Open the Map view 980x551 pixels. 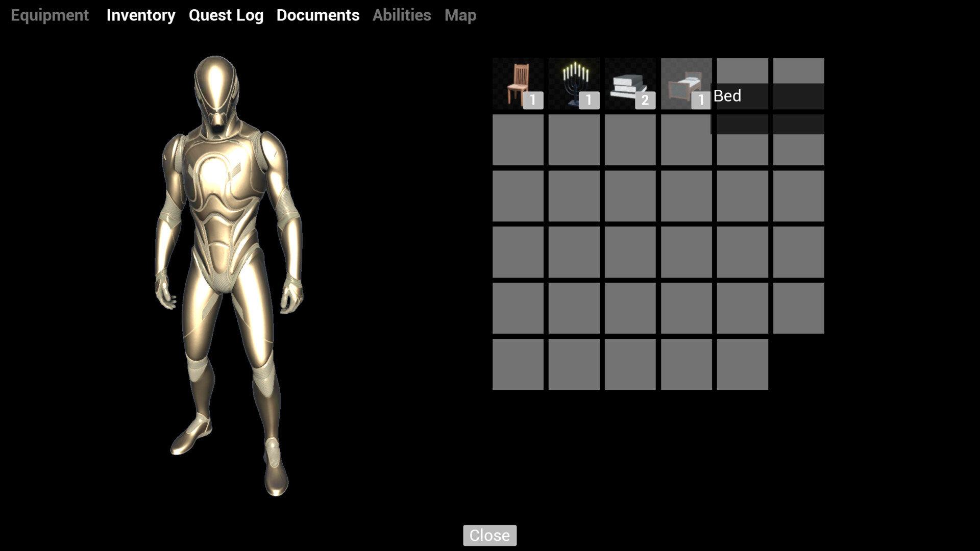pos(460,15)
